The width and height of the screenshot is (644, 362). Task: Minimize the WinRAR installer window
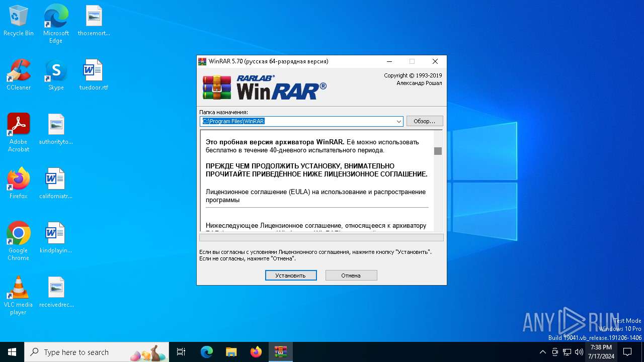(389, 61)
